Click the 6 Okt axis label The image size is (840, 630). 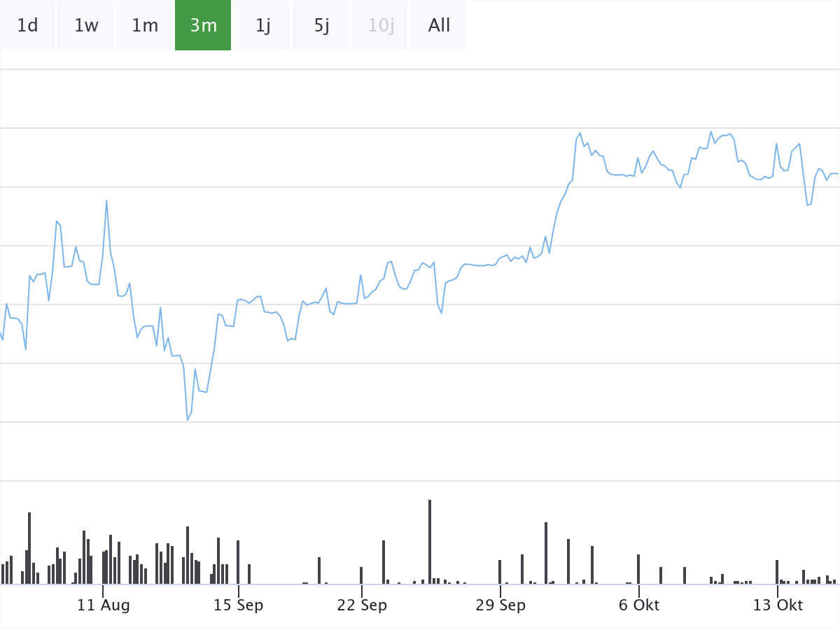[639, 605]
